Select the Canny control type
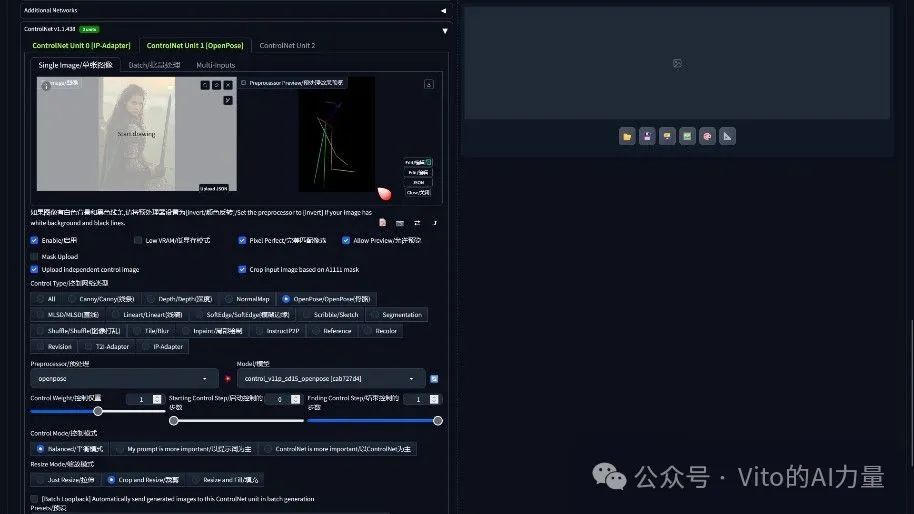 tap(101, 299)
